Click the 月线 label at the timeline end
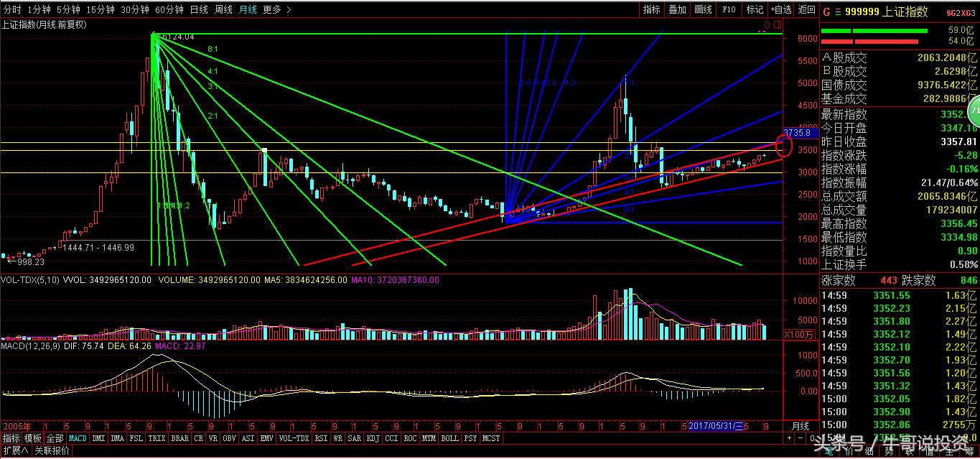Screen dimensions: 980x459 tap(800, 425)
